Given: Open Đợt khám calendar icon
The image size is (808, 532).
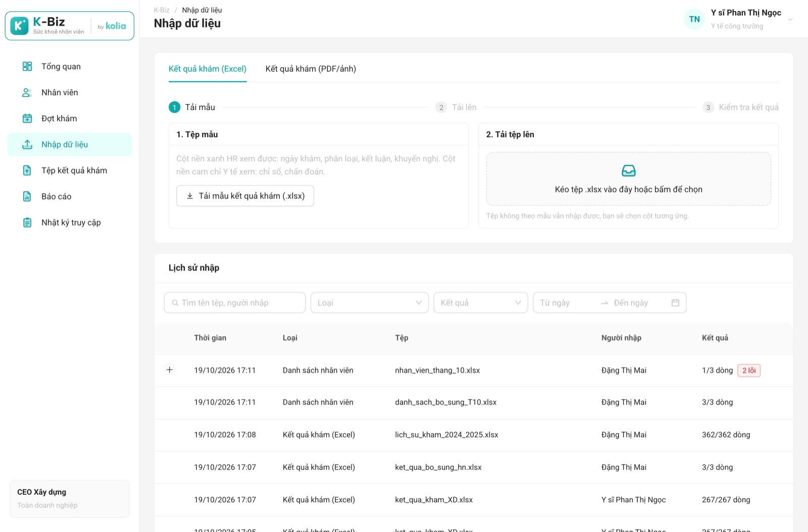Looking at the screenshot, I should tap(27, 119).
